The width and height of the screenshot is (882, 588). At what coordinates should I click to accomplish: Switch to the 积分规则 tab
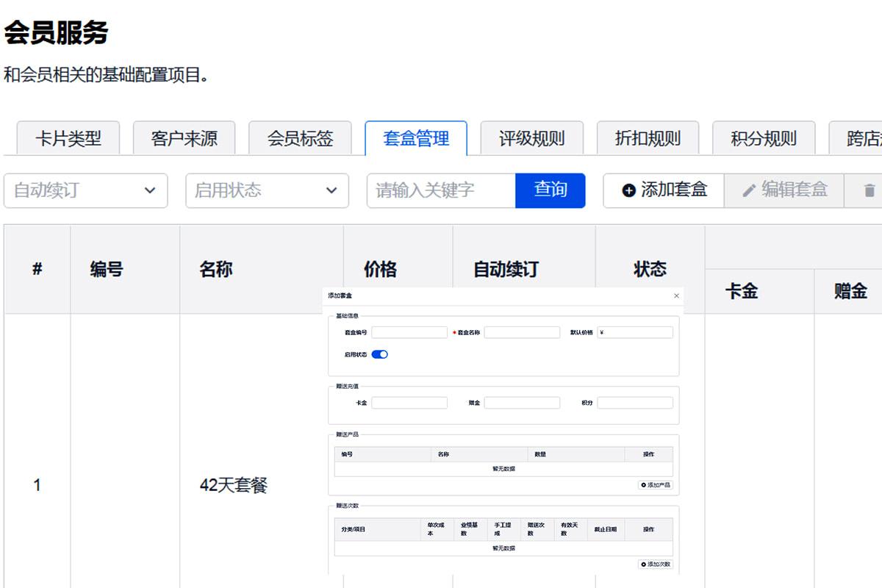pos(764,138)
